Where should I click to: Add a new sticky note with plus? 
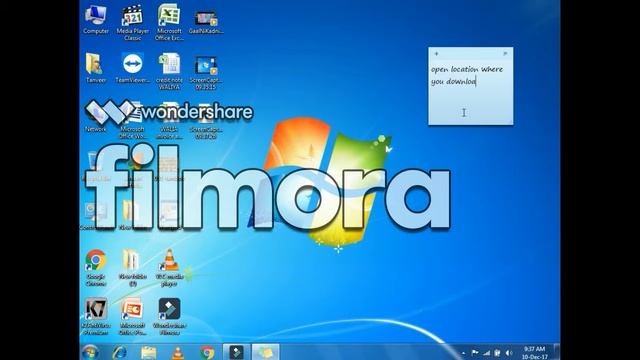pyautogui.click(x=436, y=53)
